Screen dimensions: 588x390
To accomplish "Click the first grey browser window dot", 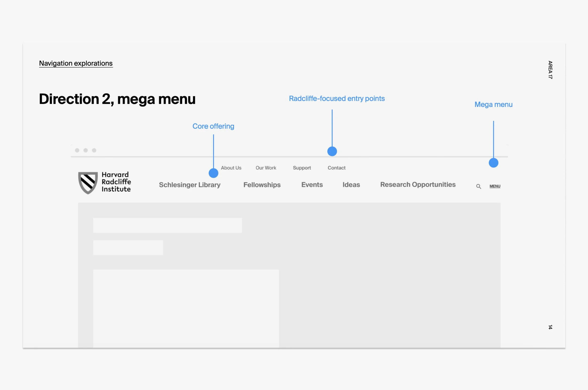I will (77, 150).
